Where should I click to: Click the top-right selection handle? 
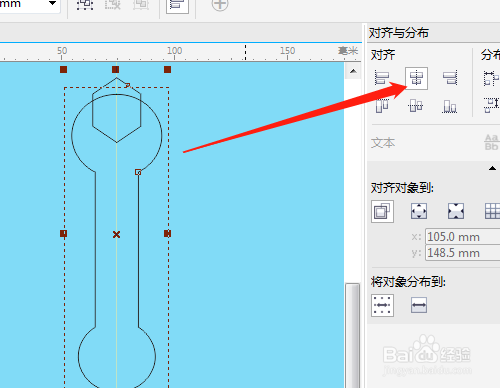tap(167, 69)
